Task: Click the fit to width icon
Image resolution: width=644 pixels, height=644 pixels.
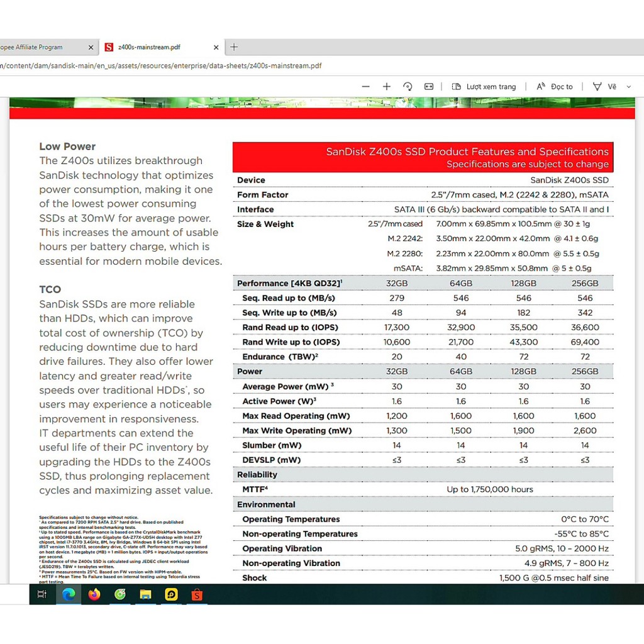Action: 429,87
